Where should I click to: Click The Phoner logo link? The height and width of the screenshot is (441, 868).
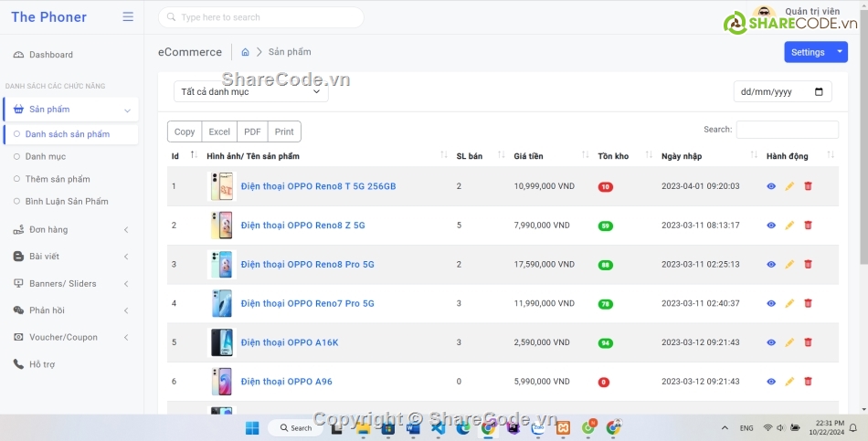pyautogui.click(x=48, y=17)
